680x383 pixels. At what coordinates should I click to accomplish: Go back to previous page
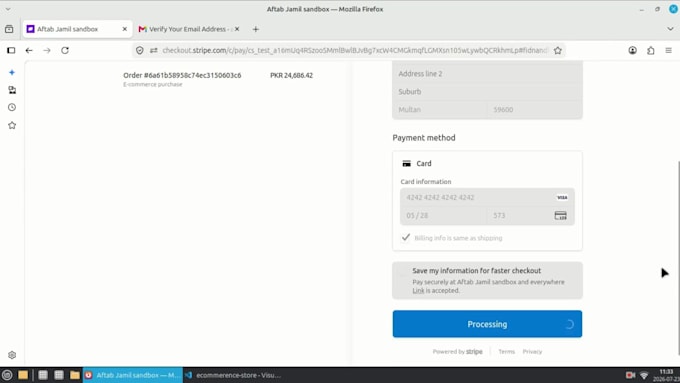(29, 50)
